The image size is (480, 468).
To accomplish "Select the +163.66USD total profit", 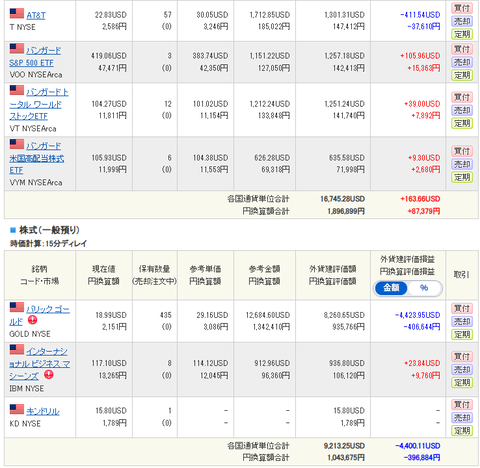I will pos(420,199).
